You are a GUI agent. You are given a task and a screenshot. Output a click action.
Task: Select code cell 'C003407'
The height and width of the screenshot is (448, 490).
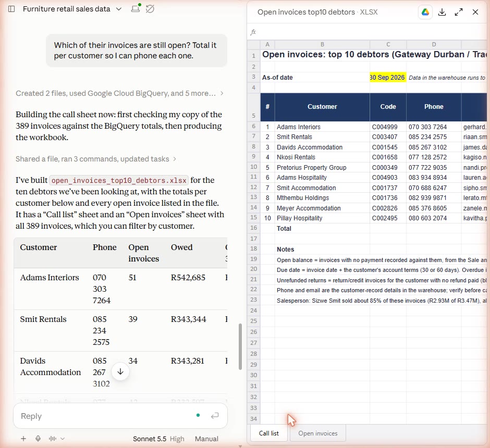pyautogui.click(x=388, y=136)
